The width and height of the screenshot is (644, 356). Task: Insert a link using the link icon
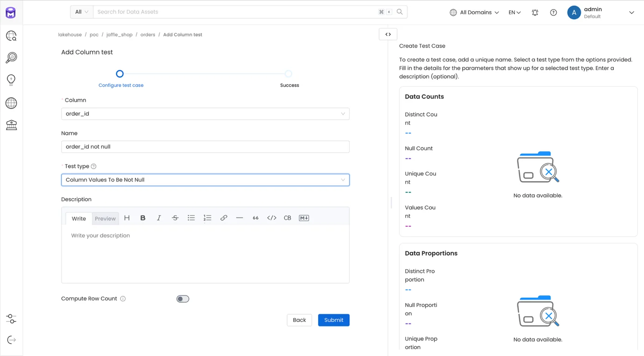coord(224,218)
